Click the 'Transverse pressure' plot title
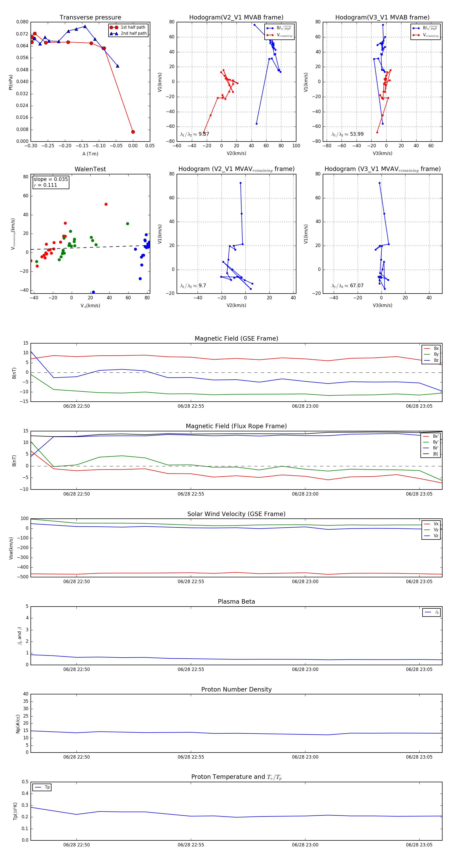The height and width of the screenshot is (868, 473). coord(90,17)
